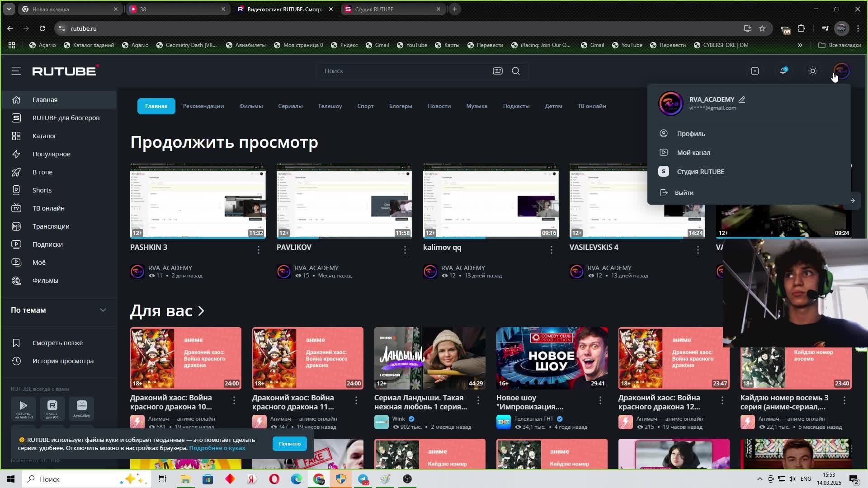Toggle the light/dark theme sun icon

(x=813, y=71)
